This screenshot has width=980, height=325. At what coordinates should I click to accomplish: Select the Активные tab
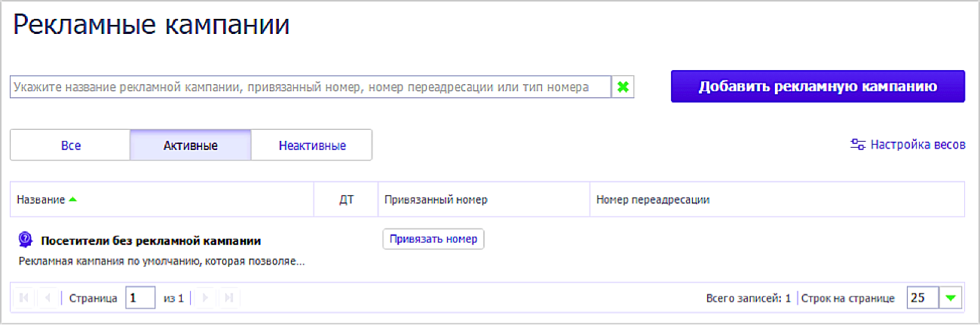point(191,146)
